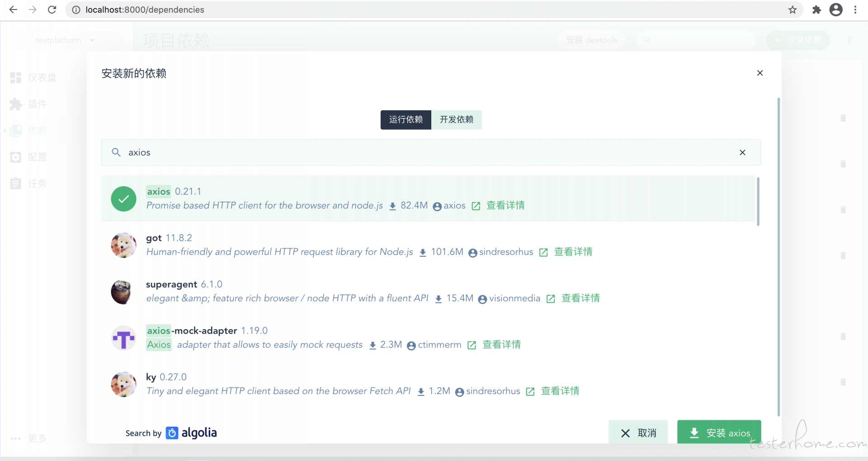Click the external link icon for superagent
This screenshot has width=868, height=461.
point(551,299)
